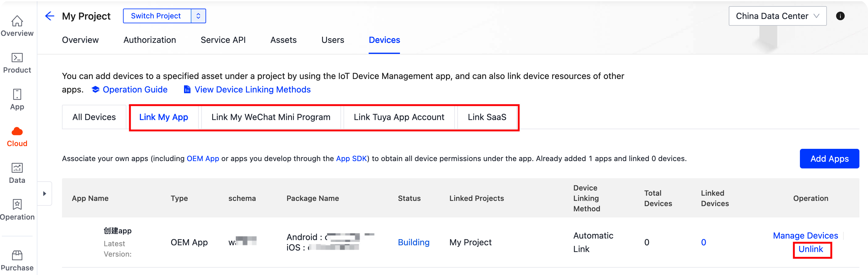Viewport: 868px width, 275px height.
Task: Click the Building status link
Action: pyautogui.click(x=413, y=242)
